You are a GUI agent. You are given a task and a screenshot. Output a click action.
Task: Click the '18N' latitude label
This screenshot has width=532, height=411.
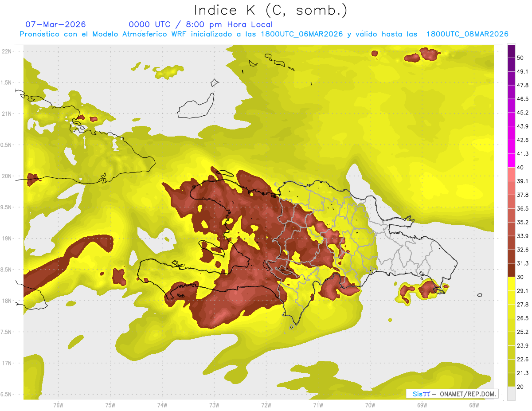7,301
